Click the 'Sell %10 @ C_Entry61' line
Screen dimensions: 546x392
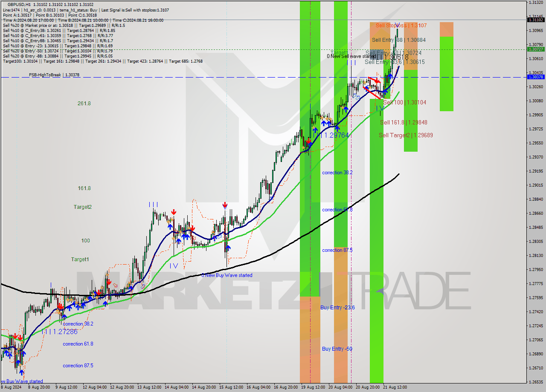point(58,35)
